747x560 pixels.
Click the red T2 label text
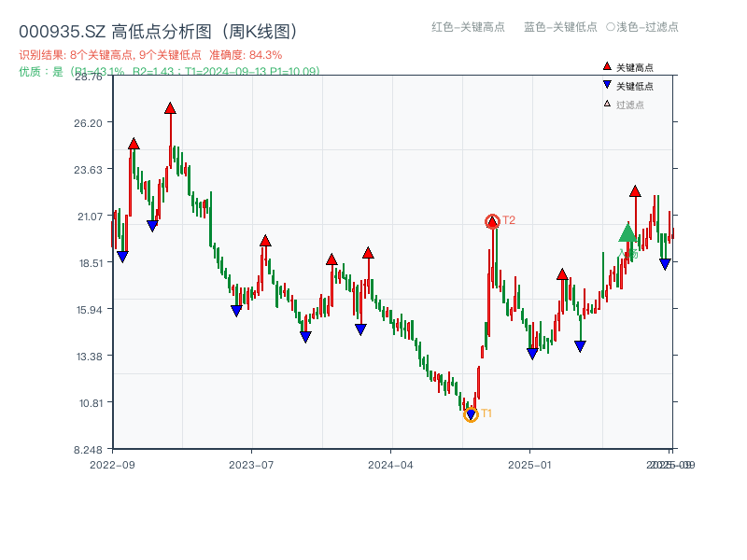[509, 220]
